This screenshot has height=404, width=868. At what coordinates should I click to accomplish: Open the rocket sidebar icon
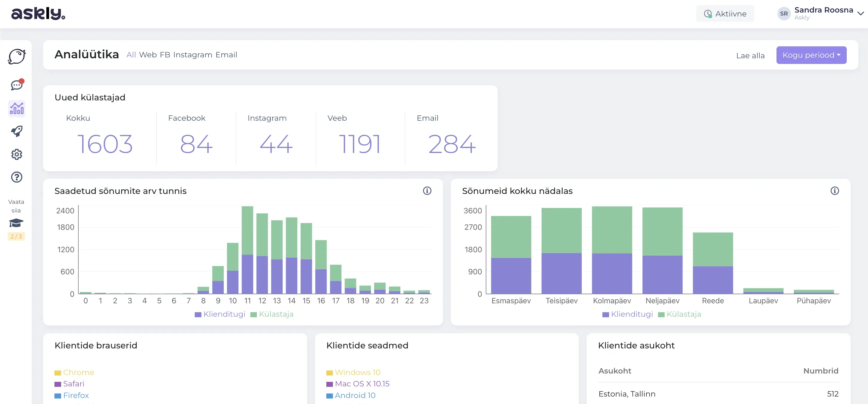click(x=16, y=131)
